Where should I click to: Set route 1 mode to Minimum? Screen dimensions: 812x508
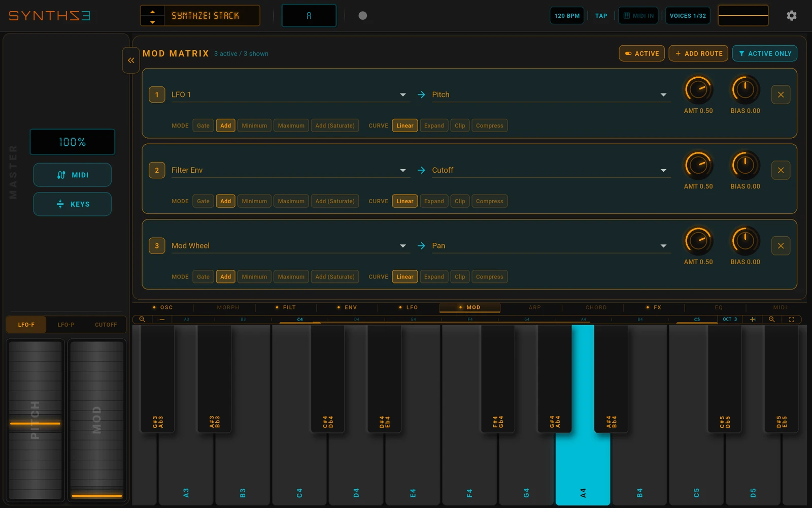tap(254, 125)
